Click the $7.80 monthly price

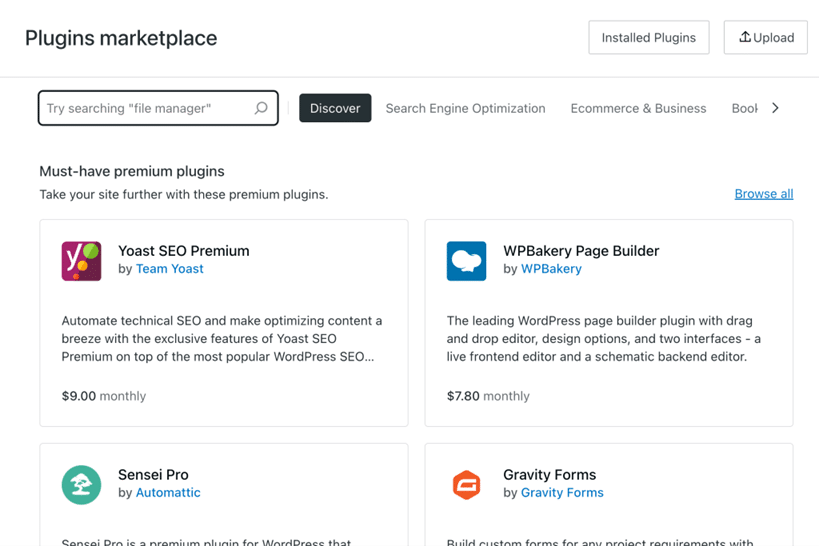[488, 396]
